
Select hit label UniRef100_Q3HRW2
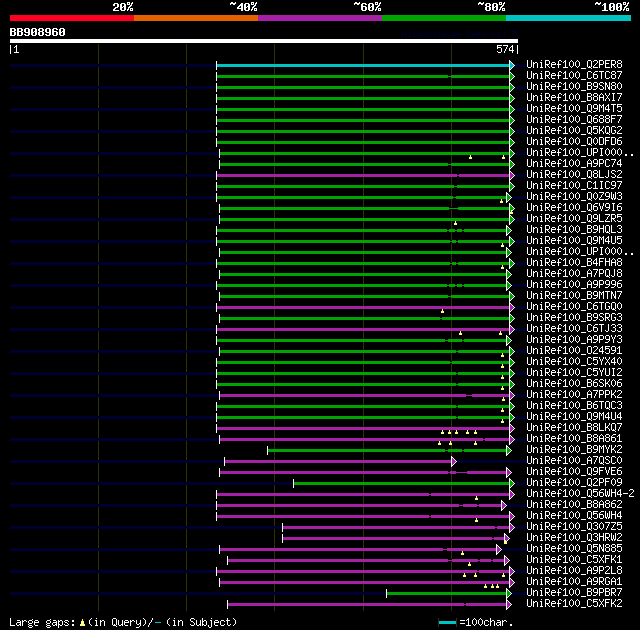574,538
